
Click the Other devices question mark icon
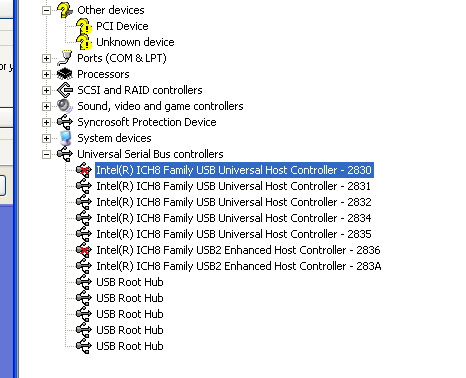tap(65, 10)
